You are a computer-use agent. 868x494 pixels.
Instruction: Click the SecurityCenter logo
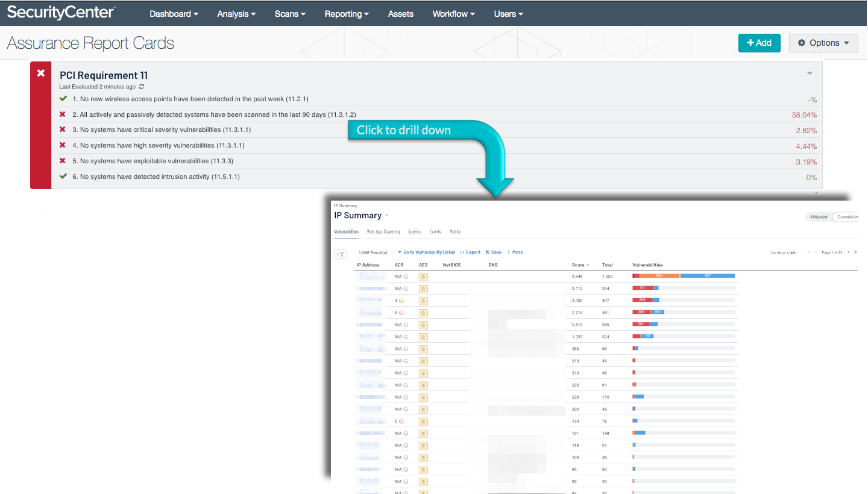click(61, 13)
